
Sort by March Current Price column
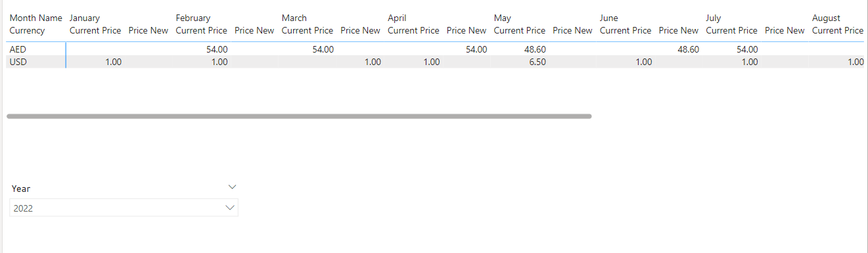coord(308,30)
